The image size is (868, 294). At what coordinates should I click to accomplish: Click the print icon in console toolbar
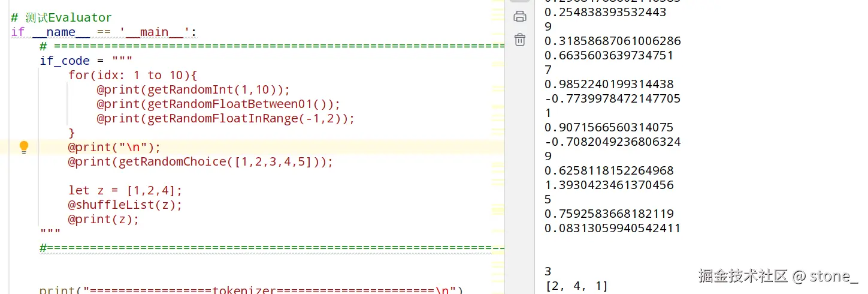[x=520, y=16]
